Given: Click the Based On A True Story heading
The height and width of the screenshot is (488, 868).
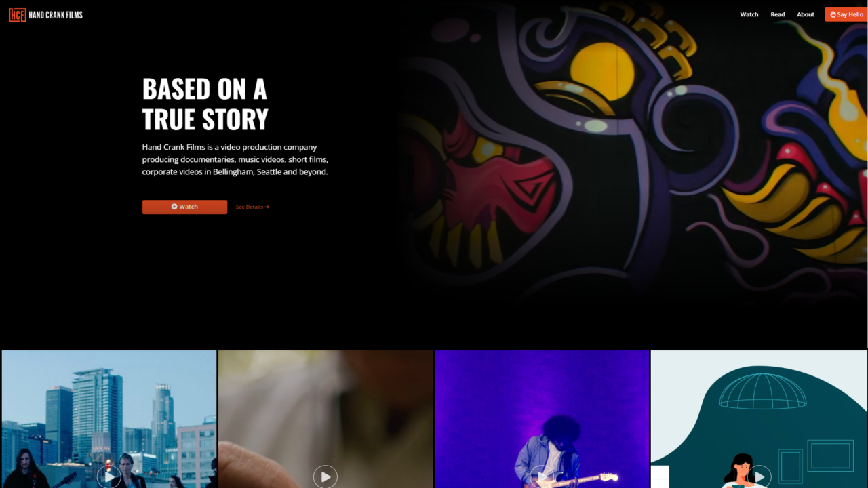Looking at the screenshot, I should click(205, 104).
